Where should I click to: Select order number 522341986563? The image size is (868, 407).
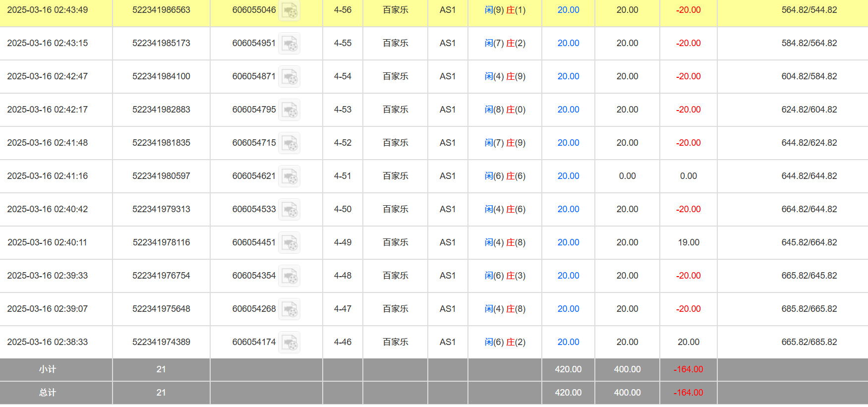161,10
